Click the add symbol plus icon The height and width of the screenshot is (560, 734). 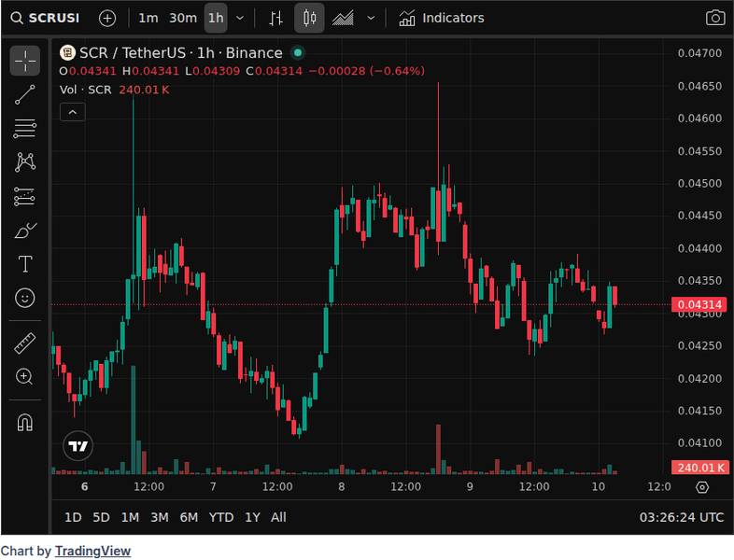click(107, 19)
